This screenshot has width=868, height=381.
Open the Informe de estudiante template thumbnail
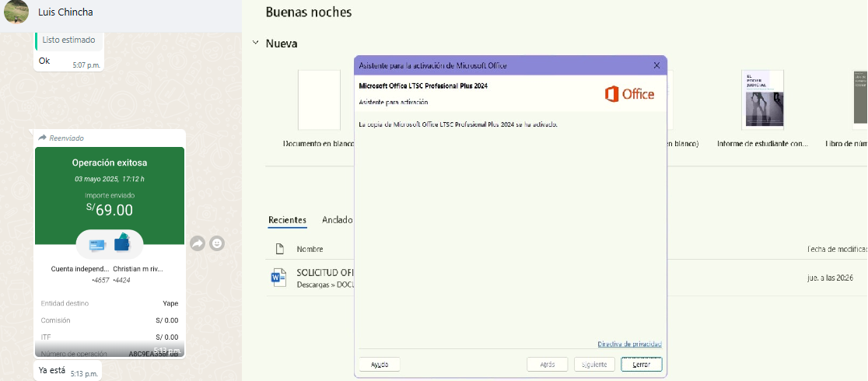762,99
